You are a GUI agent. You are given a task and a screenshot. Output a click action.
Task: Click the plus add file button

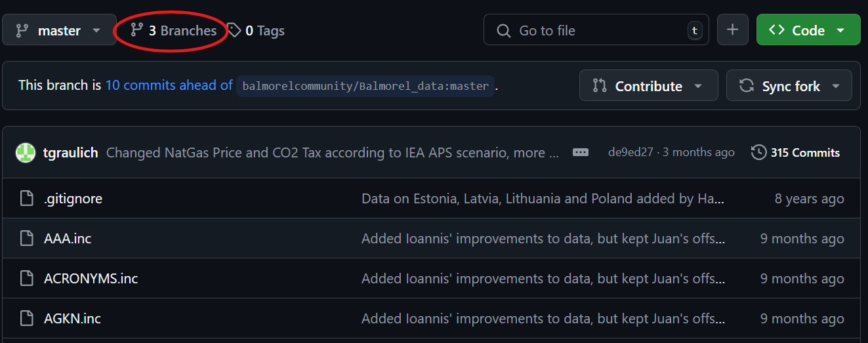(732, 30)
